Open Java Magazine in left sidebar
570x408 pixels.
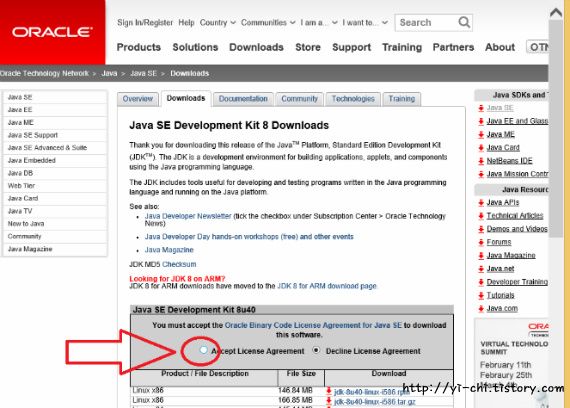(x=55, y=249)
